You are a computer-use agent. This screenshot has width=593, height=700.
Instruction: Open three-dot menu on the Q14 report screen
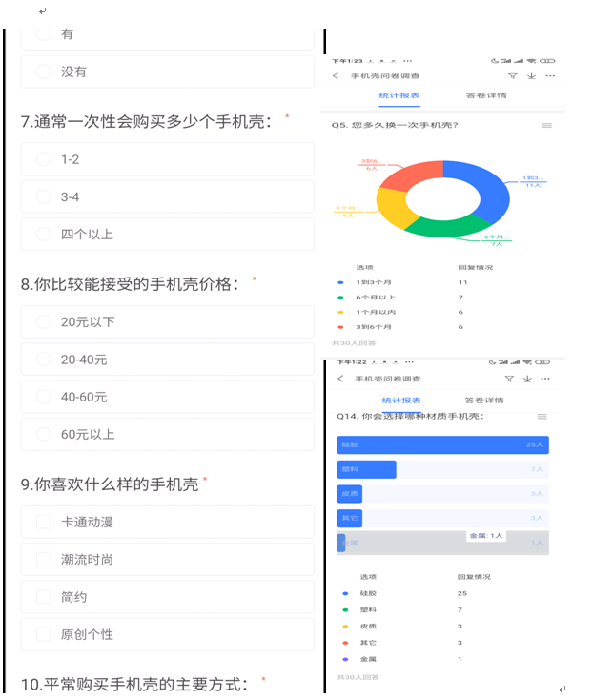547,379
